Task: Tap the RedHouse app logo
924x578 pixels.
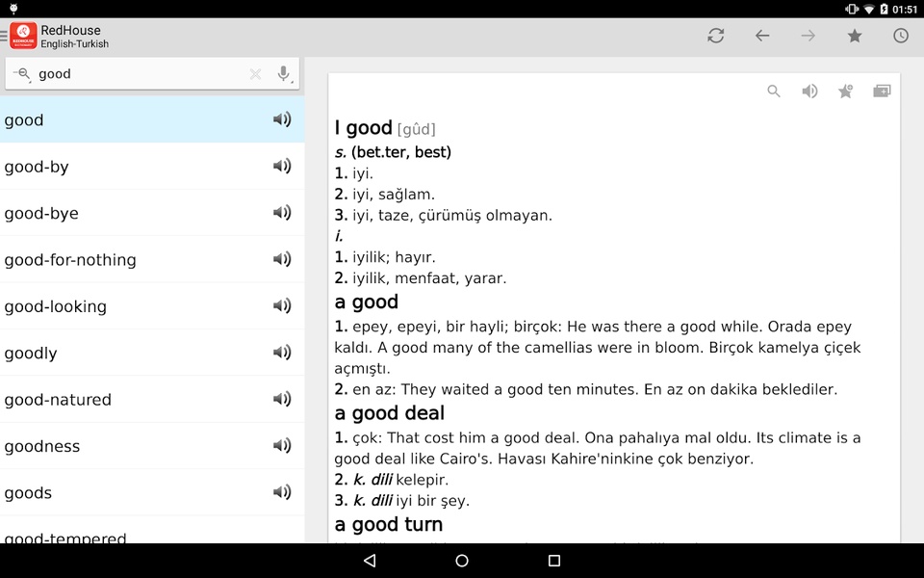Action: 23,36
